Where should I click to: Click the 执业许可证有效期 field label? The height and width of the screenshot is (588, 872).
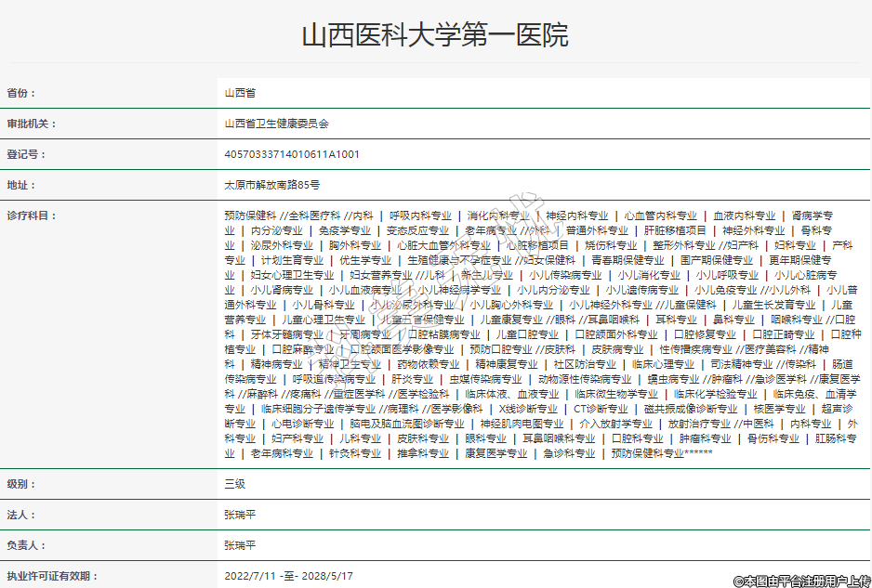[x=52, y=576]
